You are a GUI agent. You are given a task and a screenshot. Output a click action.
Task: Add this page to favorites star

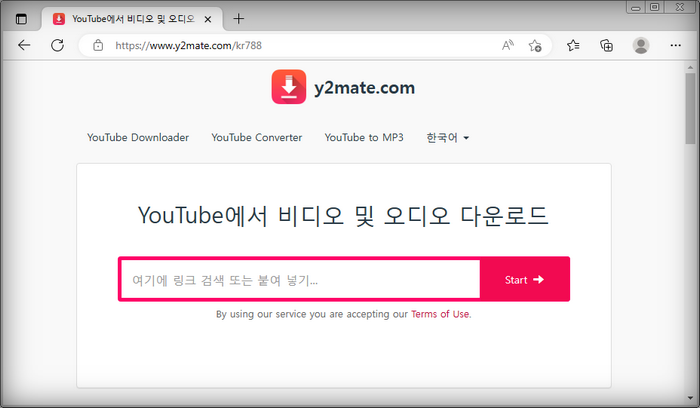[535, 45]
